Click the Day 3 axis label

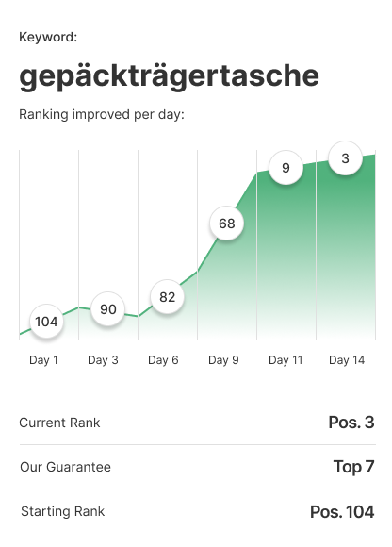(103, 360)
